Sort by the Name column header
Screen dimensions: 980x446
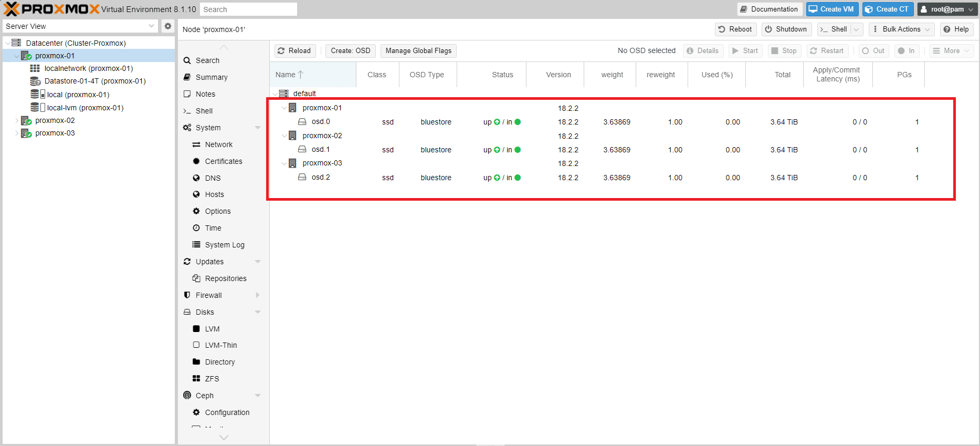(x=313, y=75)
